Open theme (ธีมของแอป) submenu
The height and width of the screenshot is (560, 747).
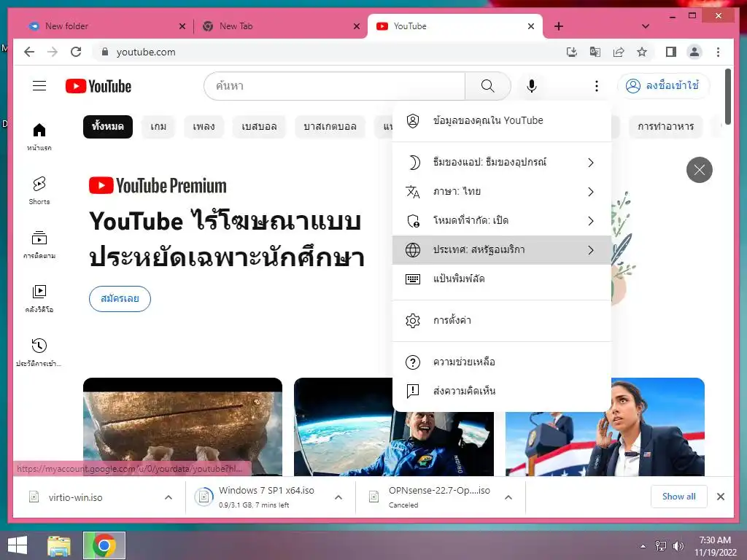(502, 163)
